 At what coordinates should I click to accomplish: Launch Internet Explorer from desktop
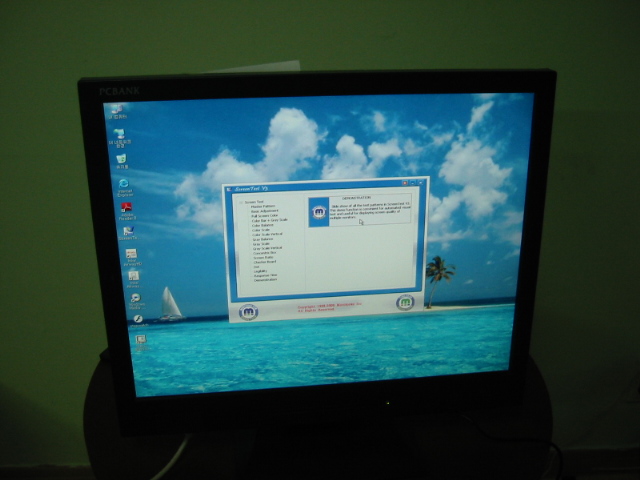(124, 183)
